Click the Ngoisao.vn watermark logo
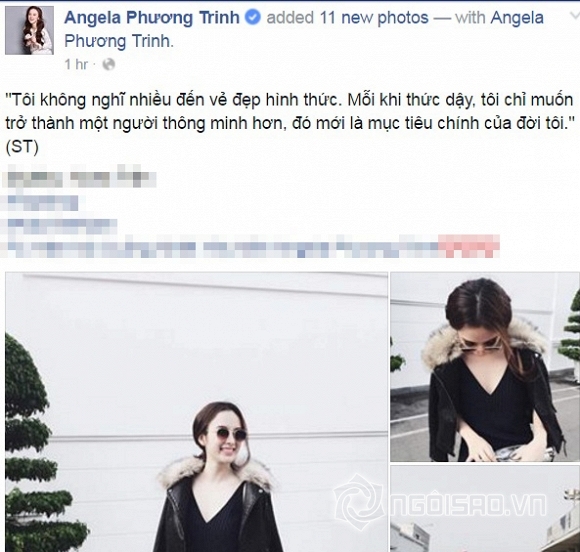 (x=440, y=502)
